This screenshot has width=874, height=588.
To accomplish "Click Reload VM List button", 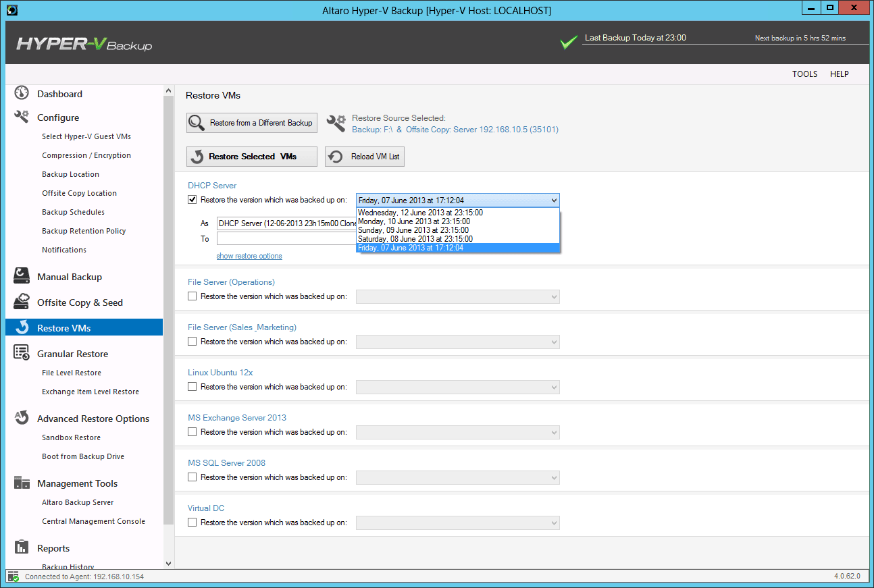I will (365, 157).
